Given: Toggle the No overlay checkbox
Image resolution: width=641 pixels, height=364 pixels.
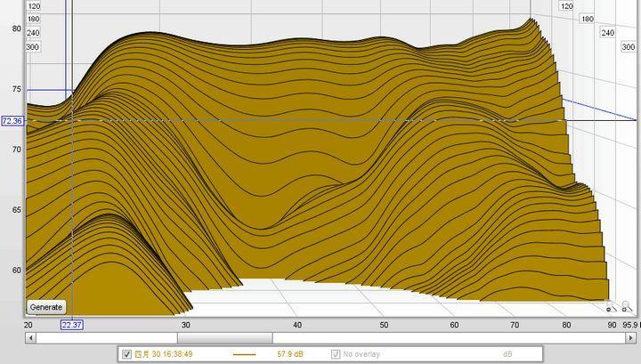Looking at the screenshot, I should pyautogui.click(x=336, y=354).
